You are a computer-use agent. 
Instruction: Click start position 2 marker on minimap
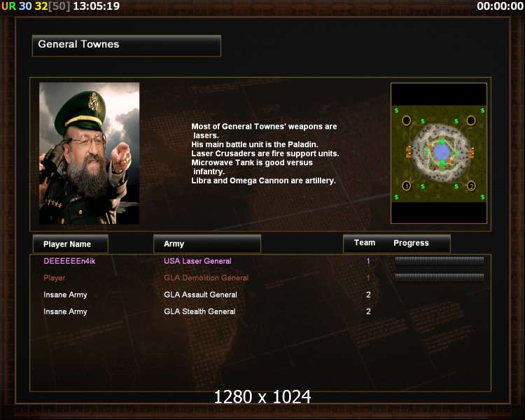click(x=471, y=186)
